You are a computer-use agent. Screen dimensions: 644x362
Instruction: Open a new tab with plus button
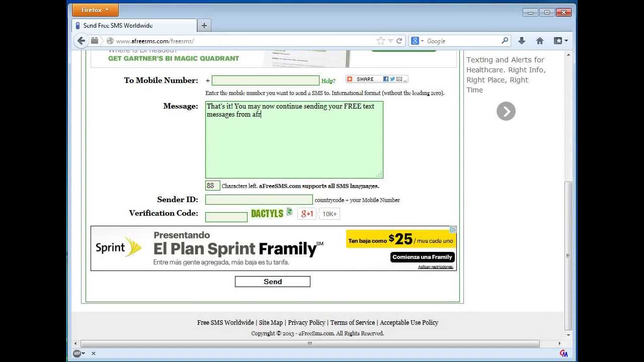pos(204,26)
